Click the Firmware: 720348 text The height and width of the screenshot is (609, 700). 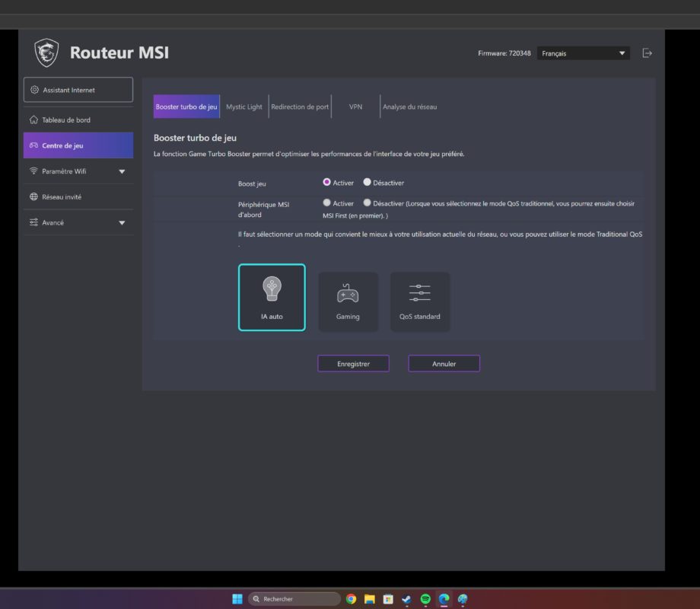click(x=504, y=53)
